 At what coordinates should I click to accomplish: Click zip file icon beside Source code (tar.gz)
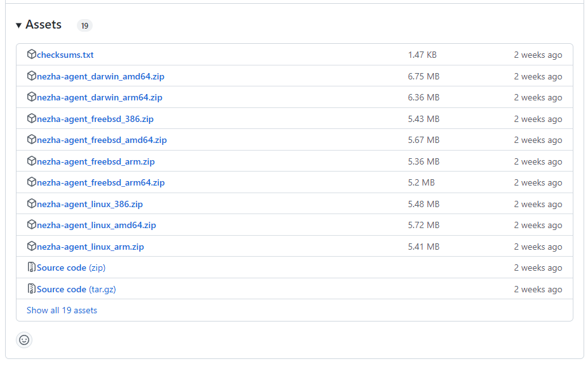(x=32, y=288)
